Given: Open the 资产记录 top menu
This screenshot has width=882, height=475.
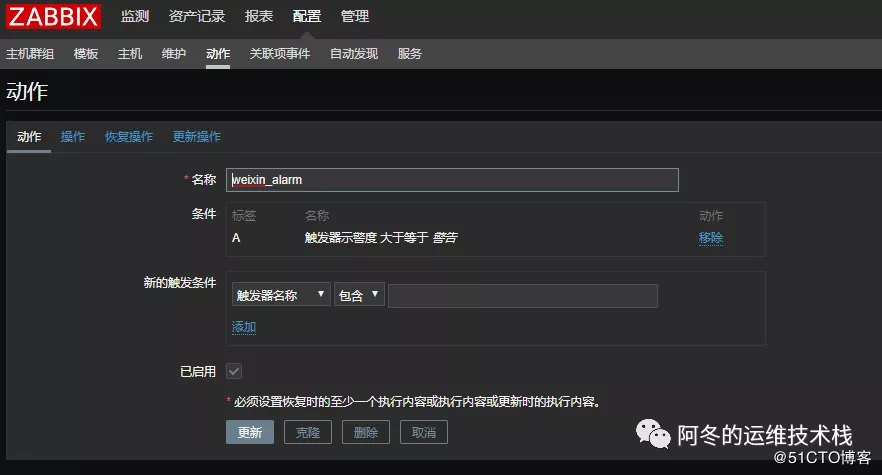Looking at the screenshot, I should click(197, 16).
